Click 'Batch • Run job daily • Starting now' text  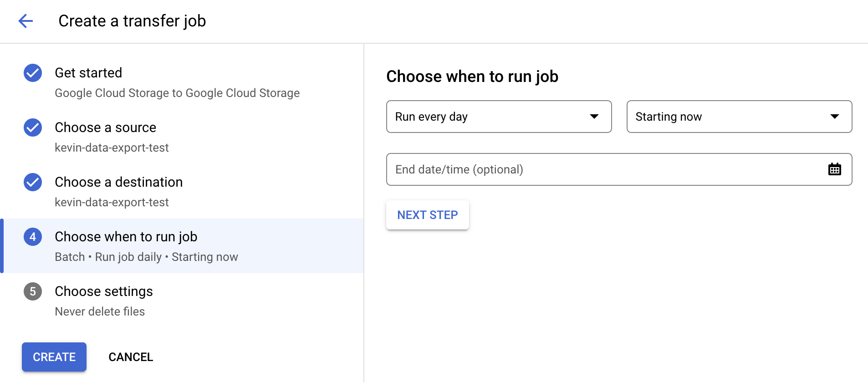(x=146, y=257)
